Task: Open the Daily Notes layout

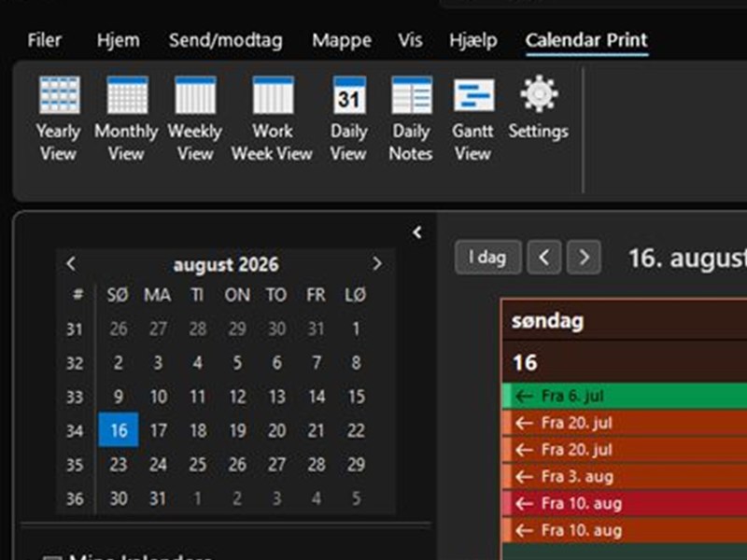Action: [x=411, y=119]
